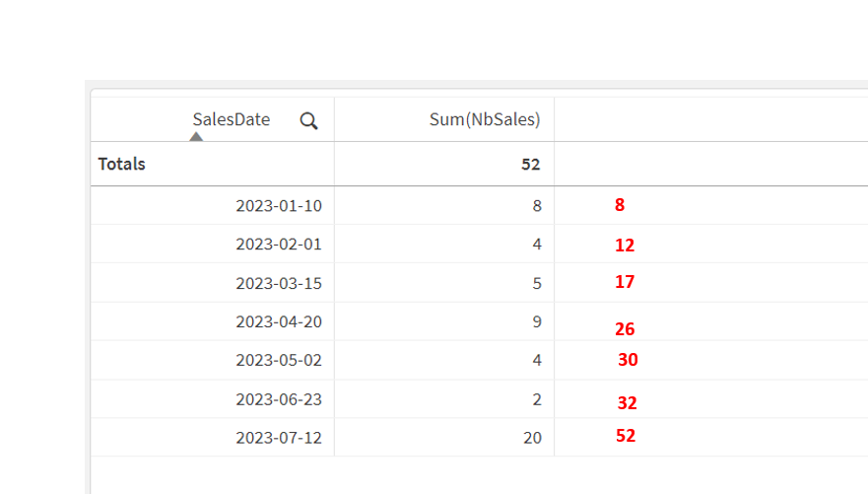Select the 2023-07-12 date cell
Viewport: 868px width, 494px height.
click(x=279, y=437)
